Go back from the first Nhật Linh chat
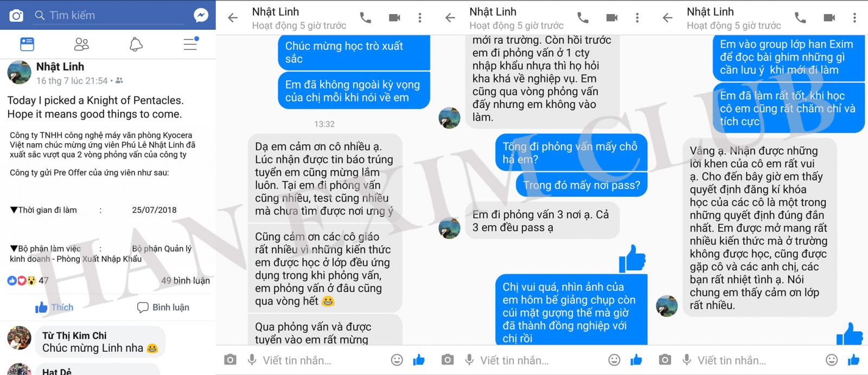 pyautogui.click(x=233, y=18)
